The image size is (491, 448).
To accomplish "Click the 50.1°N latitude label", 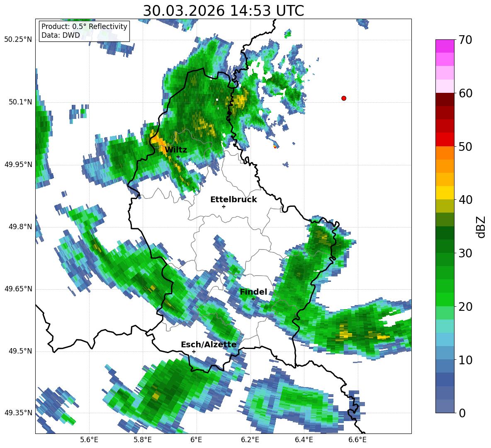I will [x=20, y=102].
